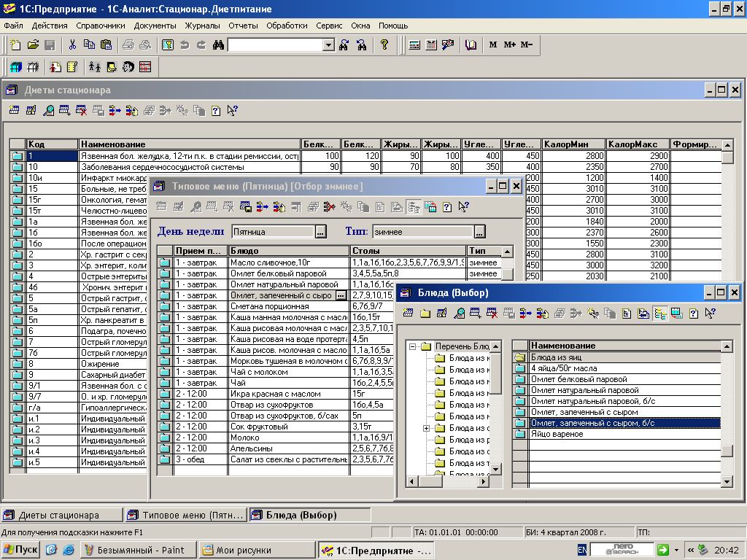
Task: Click the Open file icon in main toolbar
Action: tap(32, 44)
